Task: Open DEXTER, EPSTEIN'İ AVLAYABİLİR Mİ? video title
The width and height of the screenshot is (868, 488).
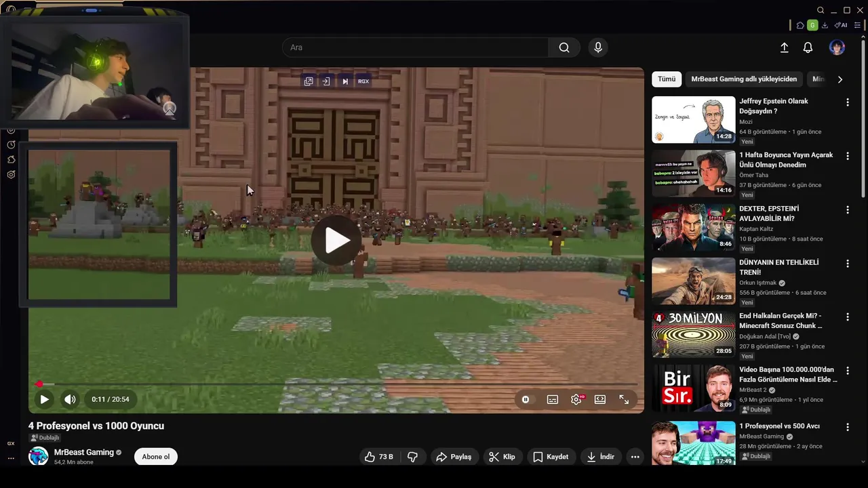Action: (769, 213)
